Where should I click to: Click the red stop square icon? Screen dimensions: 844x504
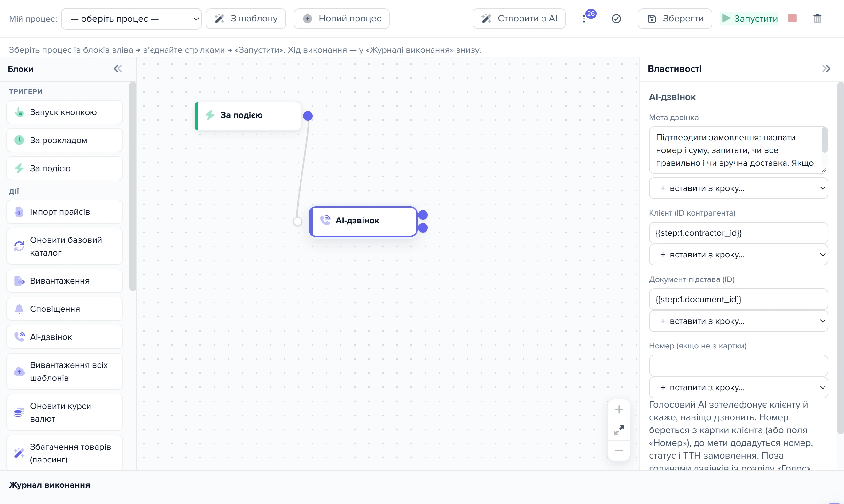tap(792, 18)
